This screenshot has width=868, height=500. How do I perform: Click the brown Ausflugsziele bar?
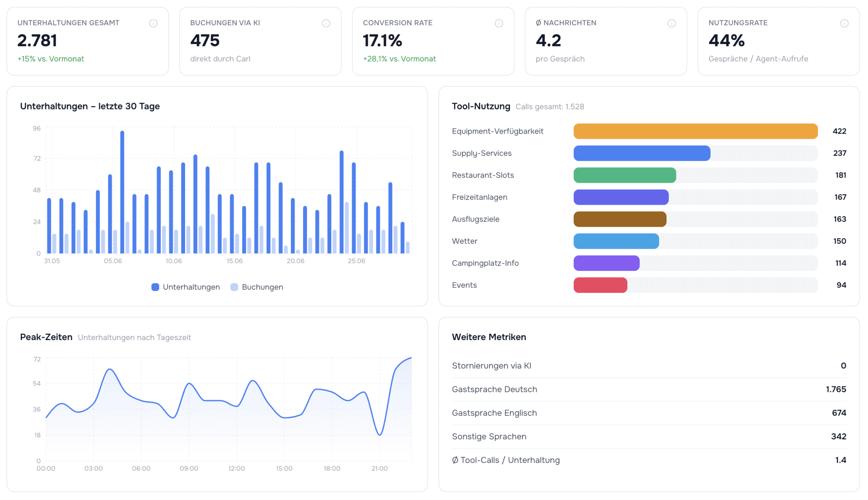[x=620, y=219]
